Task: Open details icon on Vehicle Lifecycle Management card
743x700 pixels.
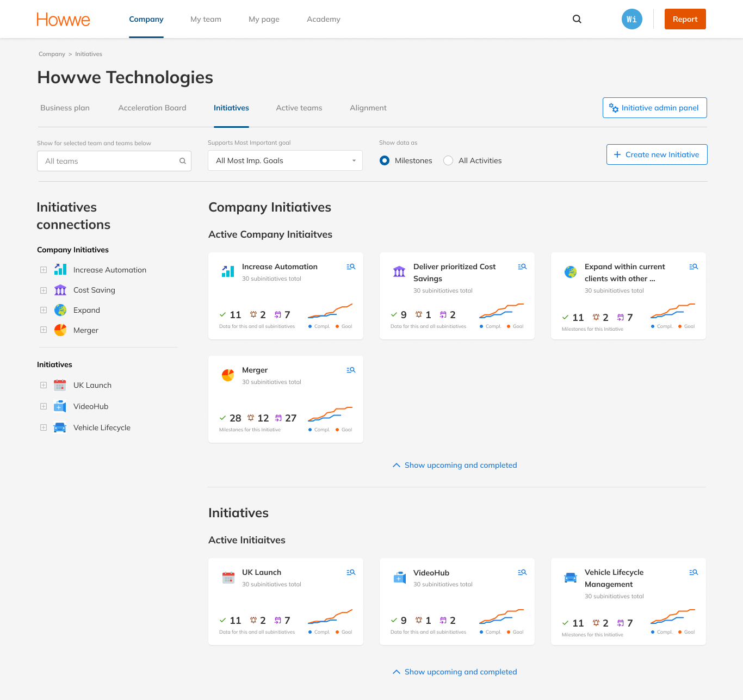Action: tap(694, 572)
